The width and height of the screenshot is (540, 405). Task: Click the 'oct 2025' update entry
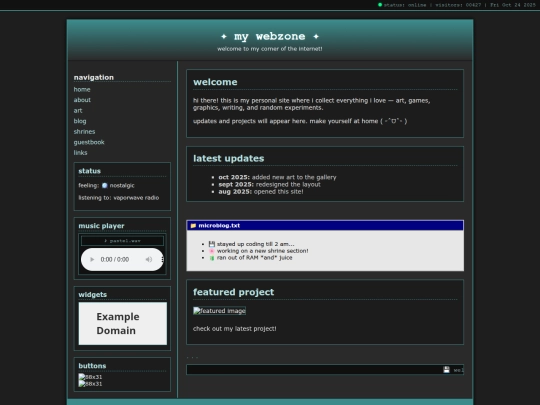277,177
